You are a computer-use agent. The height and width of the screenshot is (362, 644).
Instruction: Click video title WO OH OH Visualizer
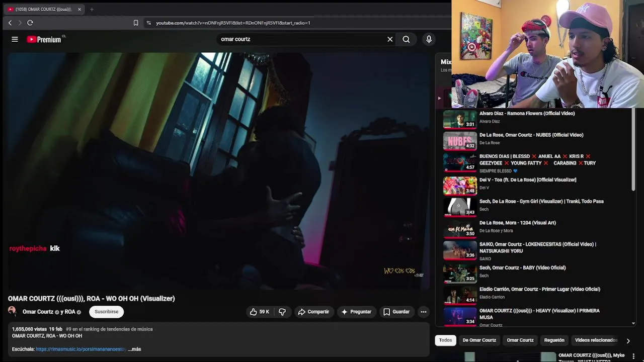click(91, 299)
